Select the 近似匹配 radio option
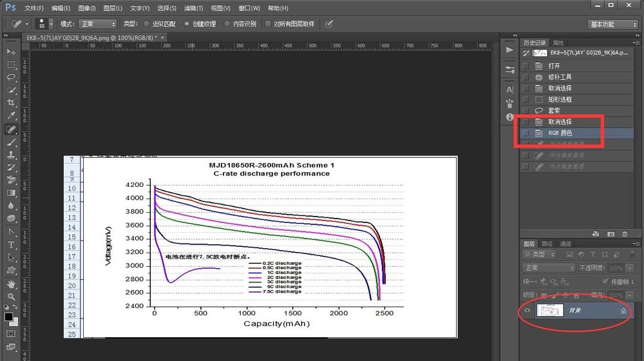Viewport: 644px width, 361px height. (x=147, y=24)
